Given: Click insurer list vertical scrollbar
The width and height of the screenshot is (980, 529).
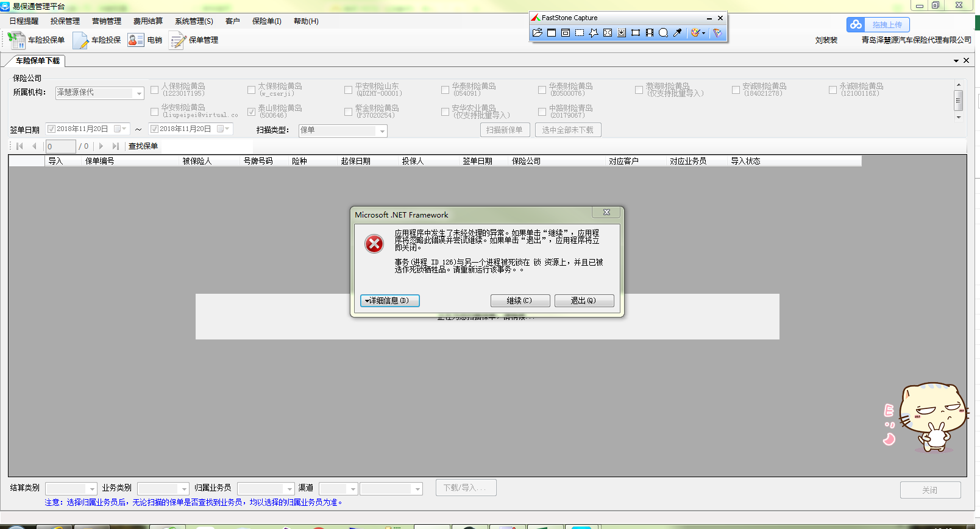Looking at the screenshot, I should pyautogui.click(x=959, y=101).
